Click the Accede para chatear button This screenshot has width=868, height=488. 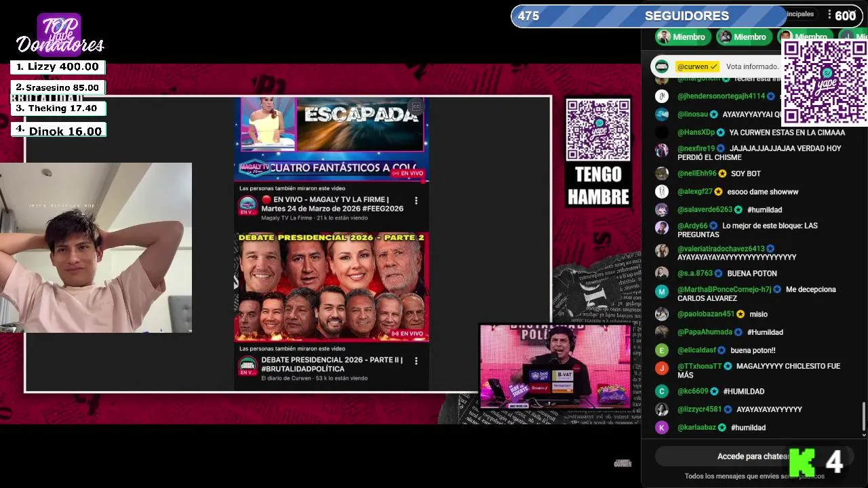754,457
